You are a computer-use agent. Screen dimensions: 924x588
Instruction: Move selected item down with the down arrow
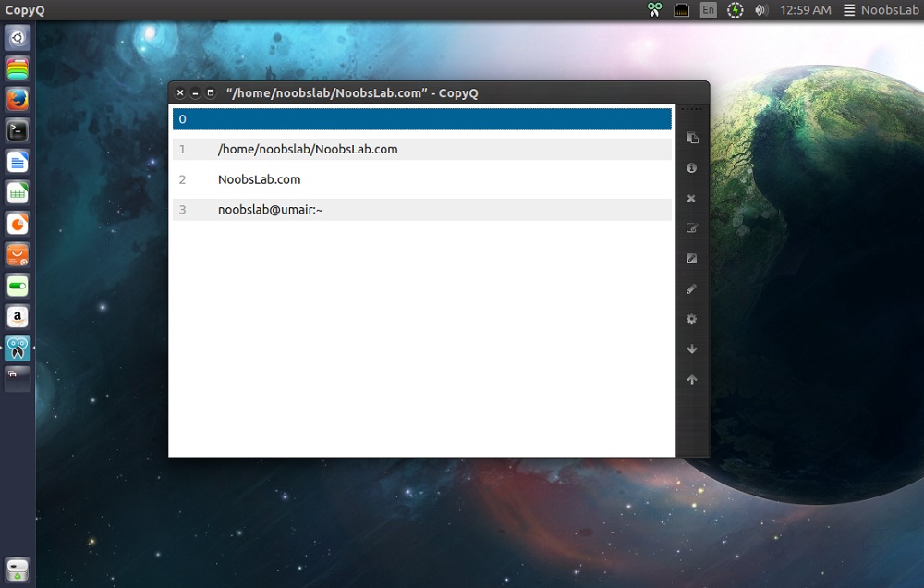click(x=692, y=349)
